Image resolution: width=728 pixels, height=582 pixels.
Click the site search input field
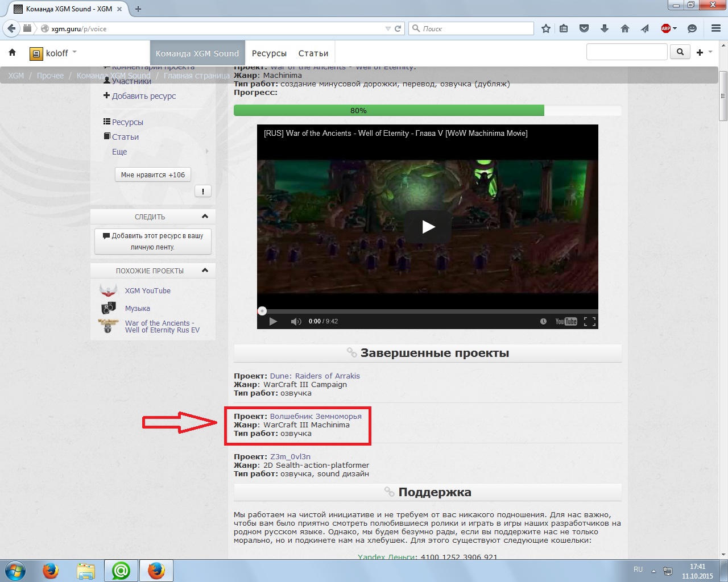coord(627,52)
